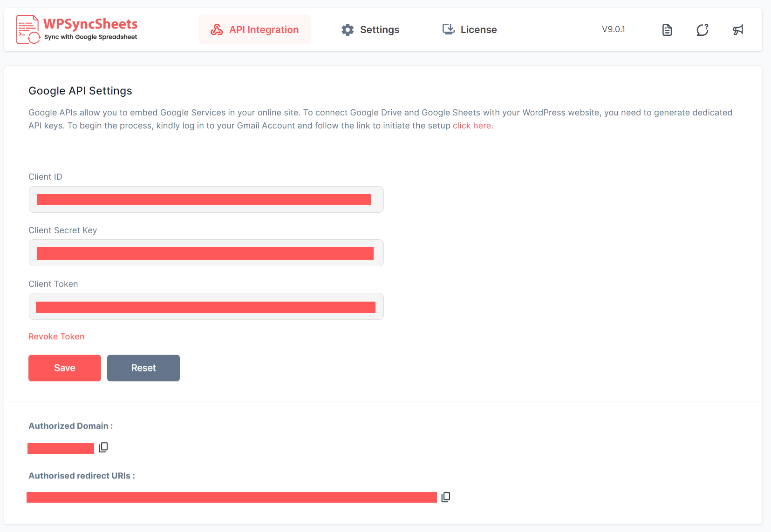Focus the Client ID input field
The height and width of the screenshot is (532, 771).
206,200
